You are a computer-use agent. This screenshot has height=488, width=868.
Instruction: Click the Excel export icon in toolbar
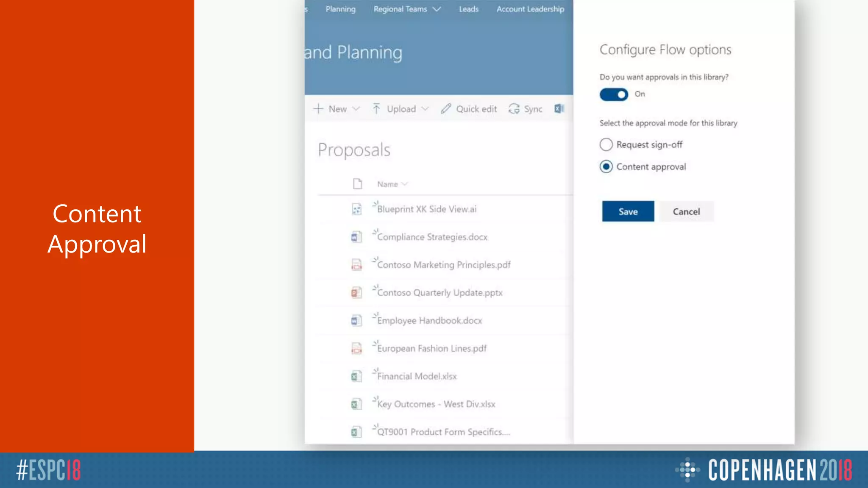click(x=559, y=109)
